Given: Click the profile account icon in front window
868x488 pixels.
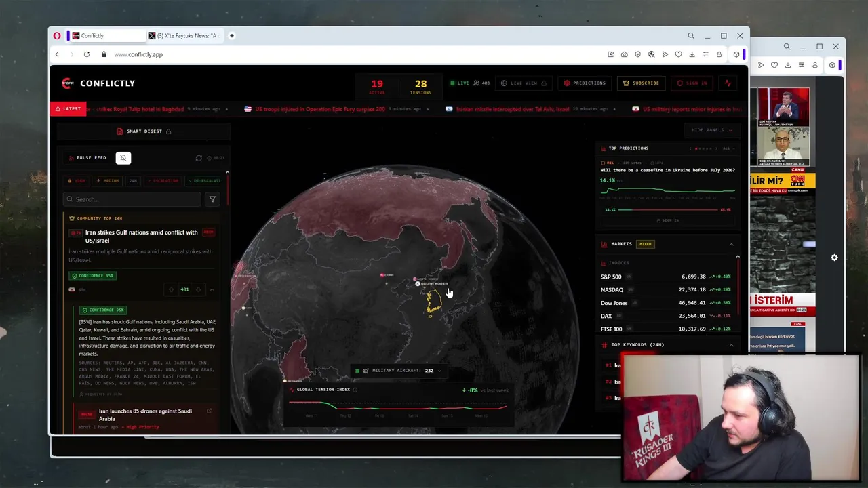Looking at the screenshot, I should (719, 54).
